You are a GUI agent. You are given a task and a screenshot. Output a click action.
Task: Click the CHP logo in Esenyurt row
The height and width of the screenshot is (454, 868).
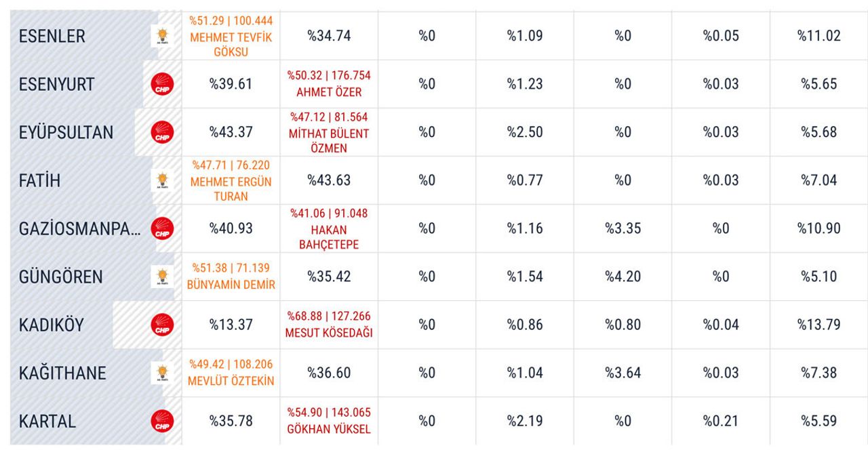(x=162, y=84)
